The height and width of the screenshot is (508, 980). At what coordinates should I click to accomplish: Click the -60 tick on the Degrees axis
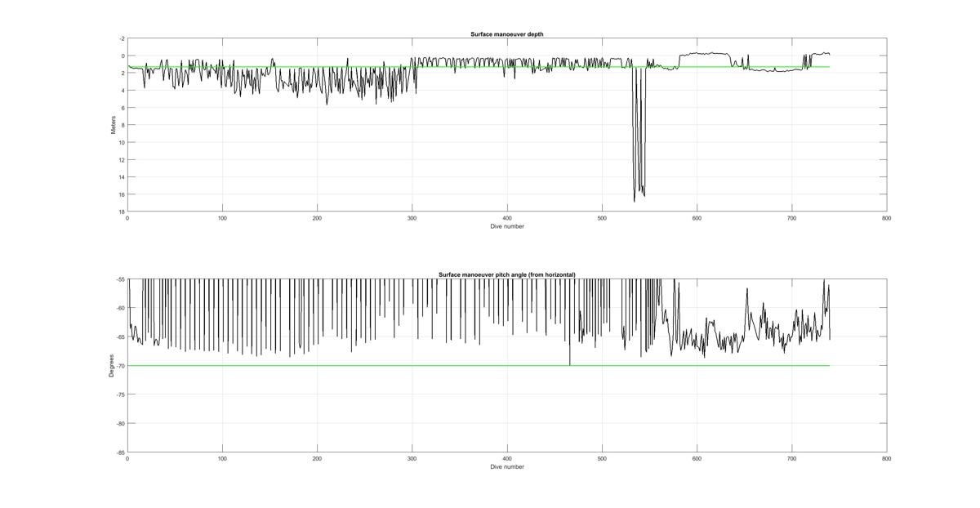121,308
